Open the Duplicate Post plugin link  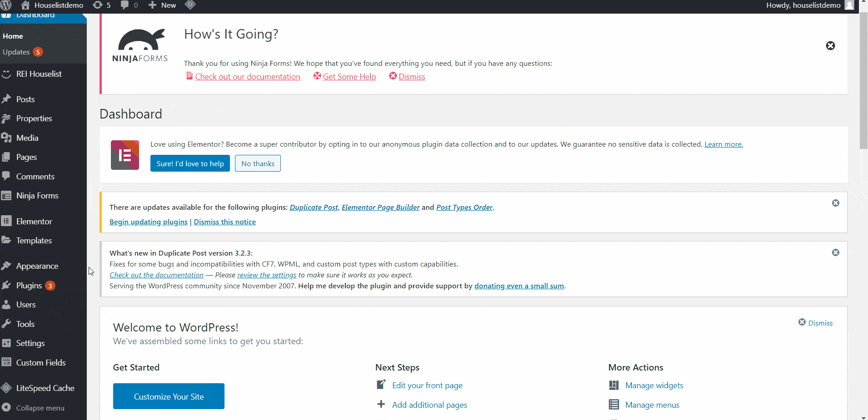pyautogui.click(x=314, y=207)
